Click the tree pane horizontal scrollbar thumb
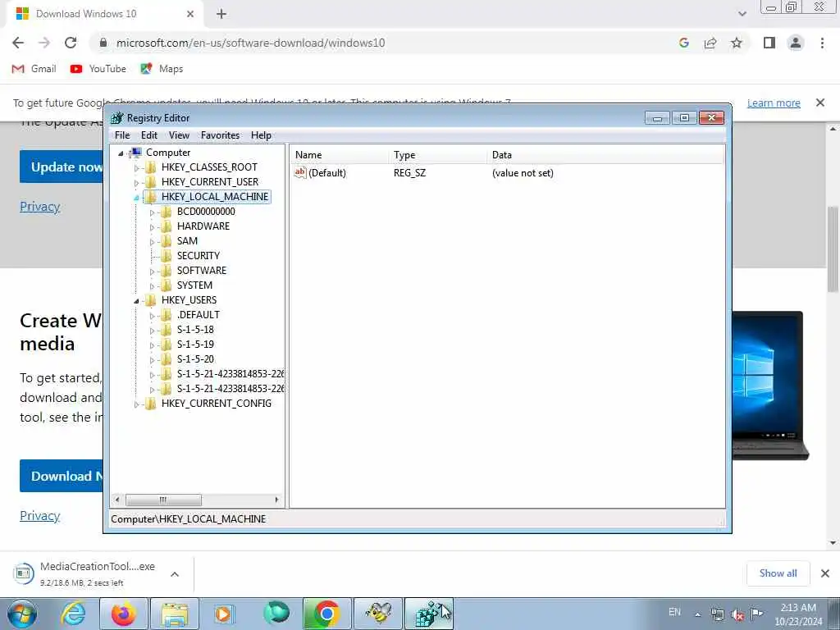Image resolution: width=840 pixels, height=630 pixels. [163, 500]
